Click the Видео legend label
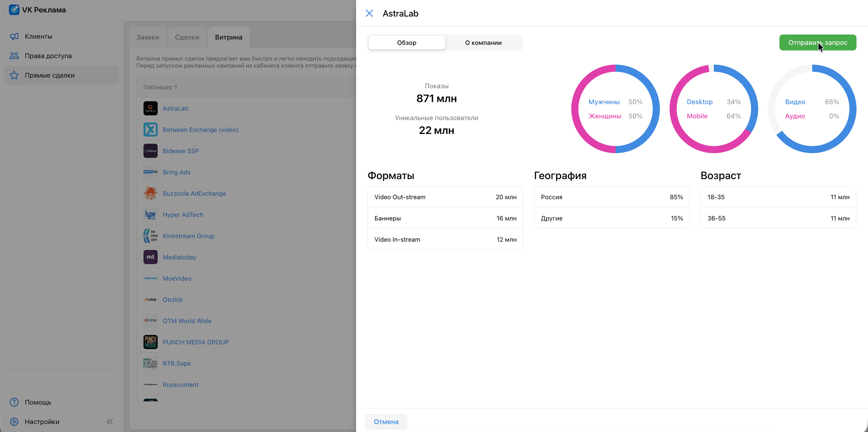This screenshot has width=868, height=432. [795, 102]
